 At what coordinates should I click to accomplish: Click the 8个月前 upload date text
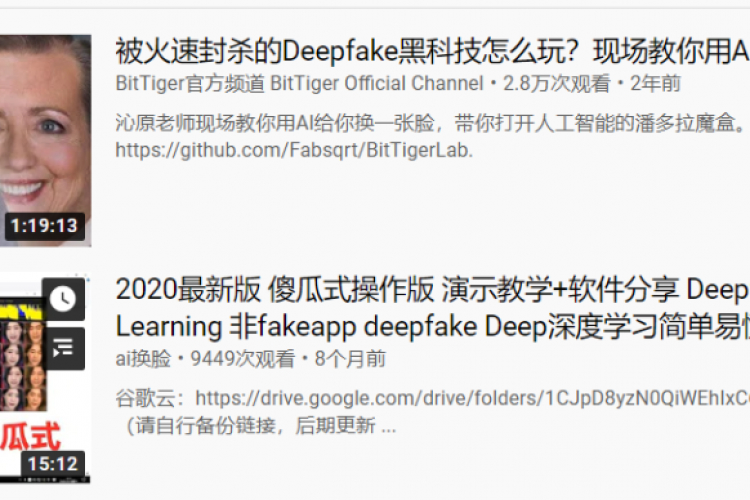[350, 358]
